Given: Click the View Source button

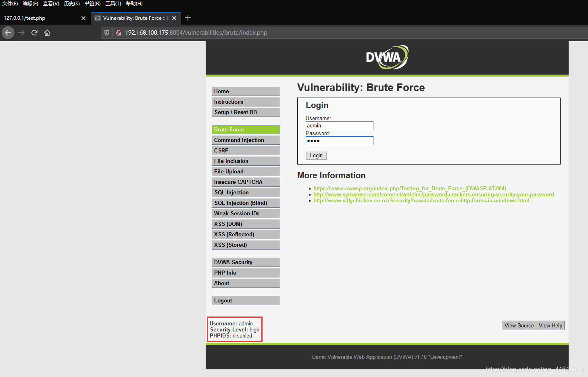Looking at the screenshot, I should tap(519, 325).
